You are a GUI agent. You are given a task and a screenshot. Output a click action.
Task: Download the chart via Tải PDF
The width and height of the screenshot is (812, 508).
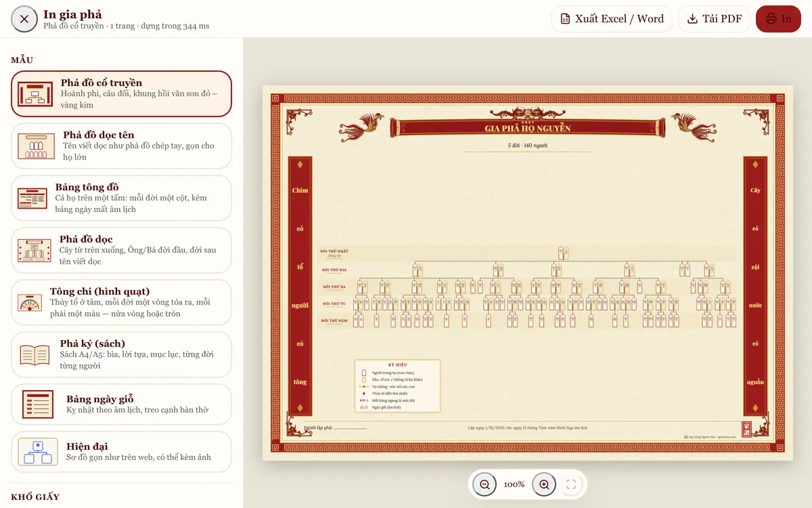pyautogui.click(x=714, y=19)
